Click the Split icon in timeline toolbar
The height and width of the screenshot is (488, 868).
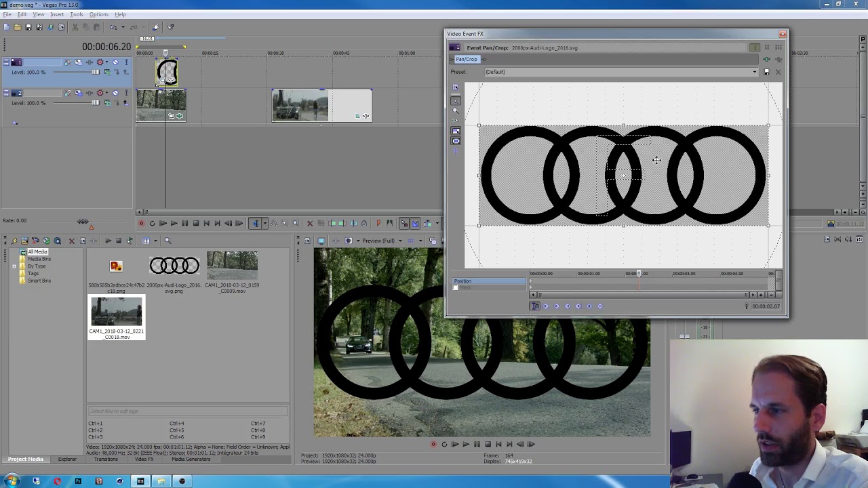pyautogui.click(x=353, y=223)
